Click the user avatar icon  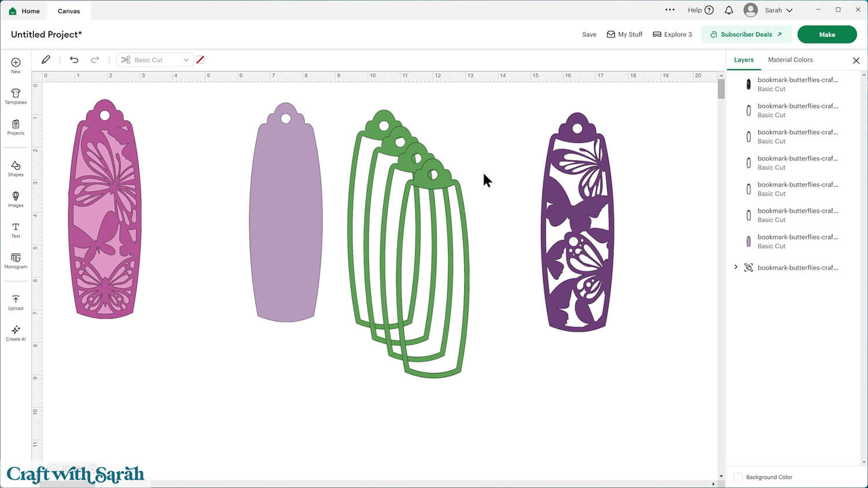751,10
